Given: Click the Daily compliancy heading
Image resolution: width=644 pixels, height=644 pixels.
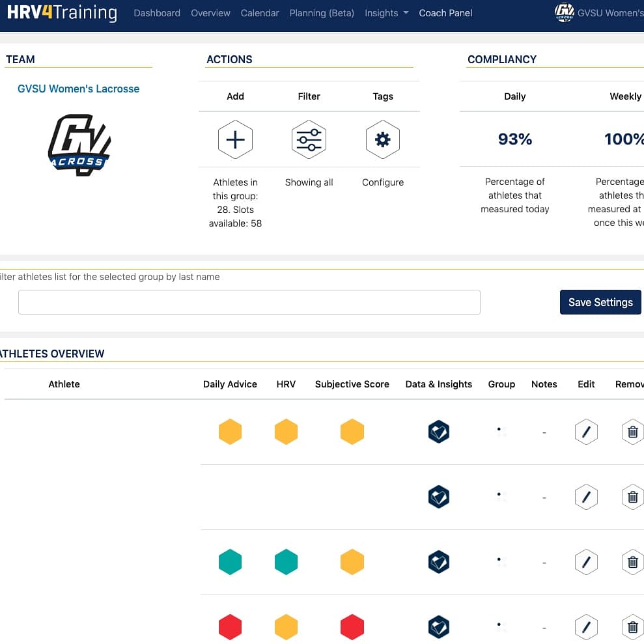Looking at the screenshot, I should point(515,96).
